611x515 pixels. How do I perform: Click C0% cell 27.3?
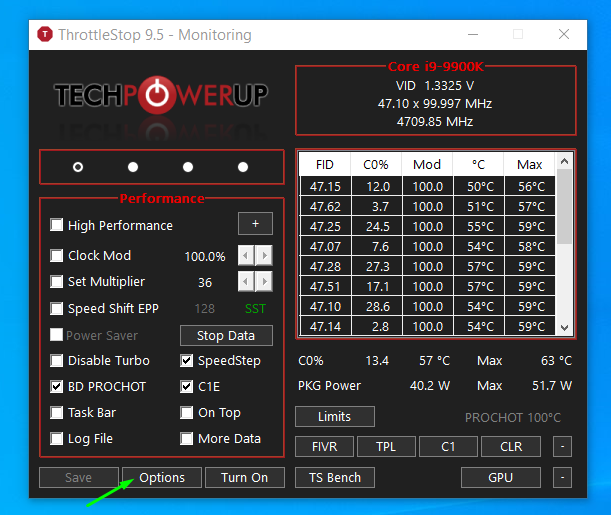pos(377,266)
